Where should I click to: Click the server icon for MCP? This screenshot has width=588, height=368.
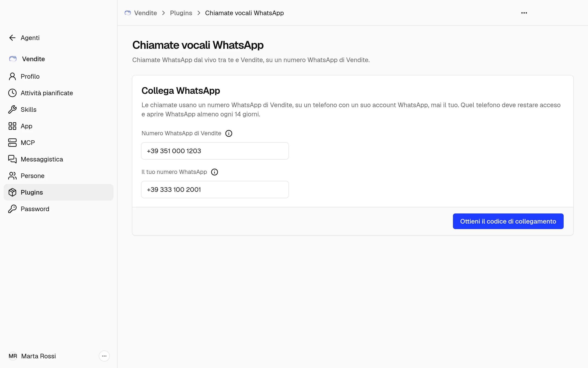pos(12,143)
